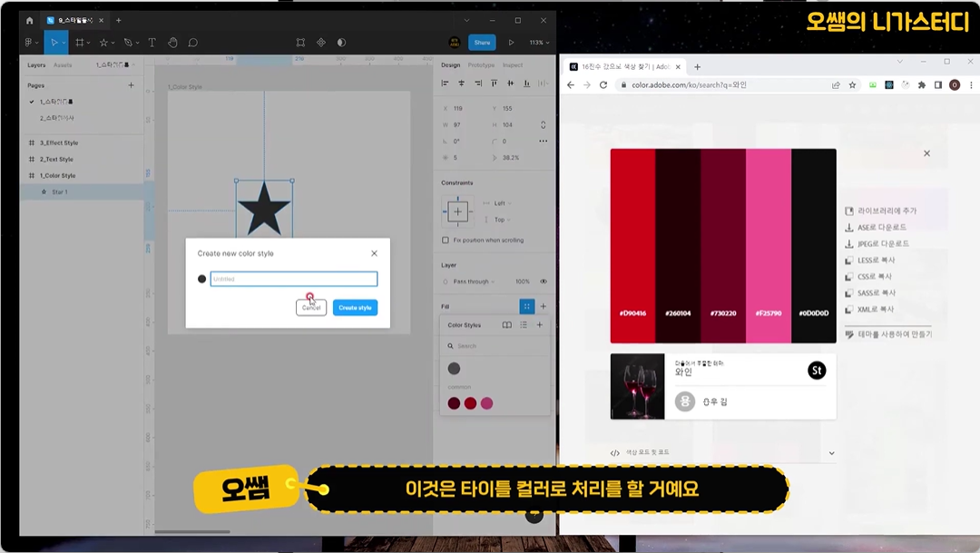
Task: Click the Align horizontal centers icon
Action: pyautogui.click(x=461, y=84)
